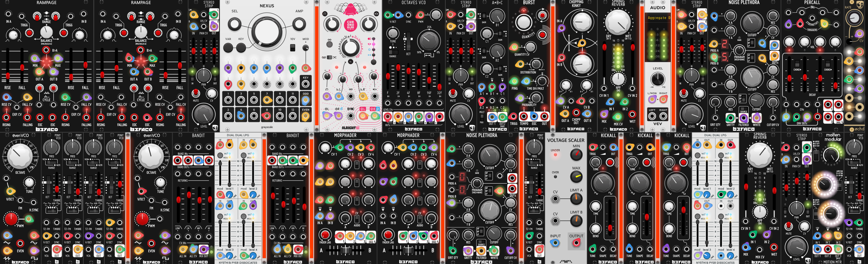This screenshot has height=264, width=868.
Task: Click the TUNE knob on Octaves VCO
Action: [393, 33]
